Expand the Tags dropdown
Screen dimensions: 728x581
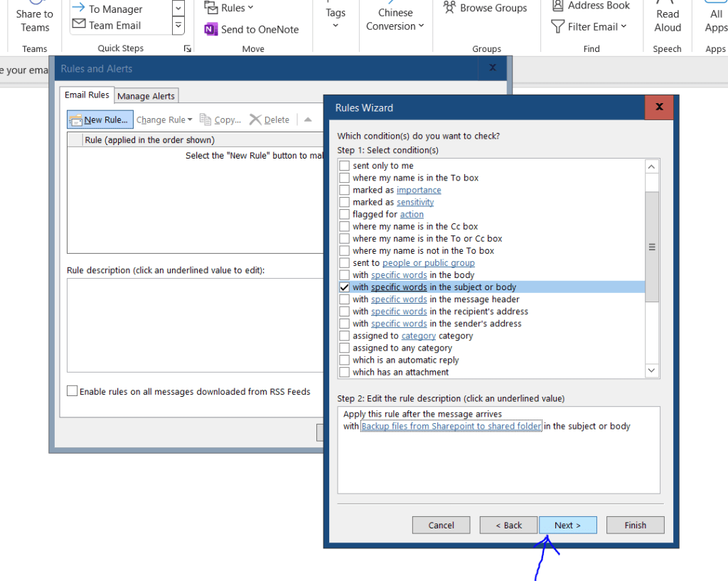336,18
